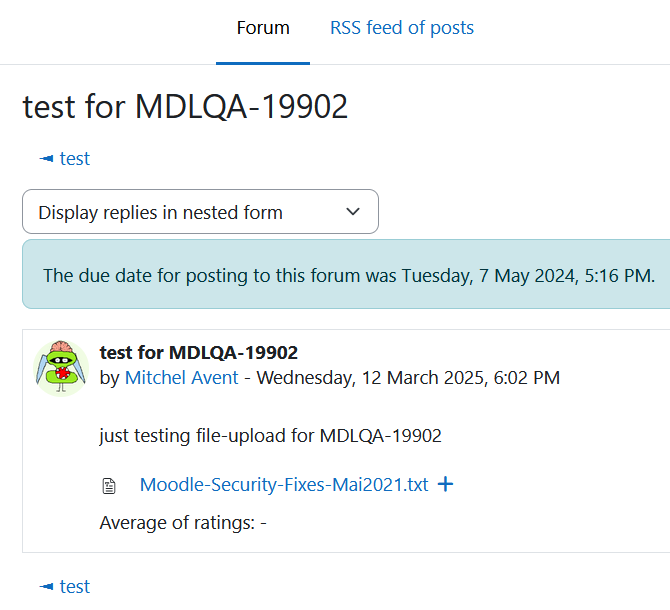Click the 'Average of ratings' text
The width and height of the screenshot is (670, 610).
coord(177,523)
